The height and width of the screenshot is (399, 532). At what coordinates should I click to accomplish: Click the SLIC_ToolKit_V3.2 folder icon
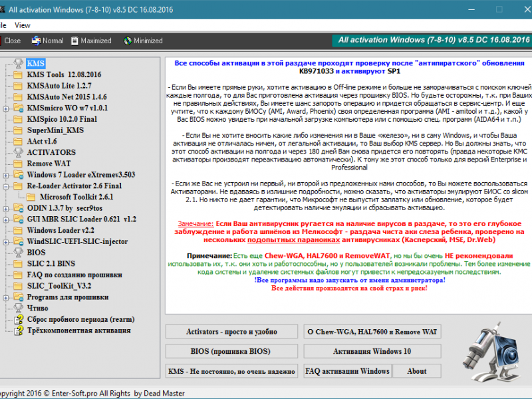pos(19,286)
